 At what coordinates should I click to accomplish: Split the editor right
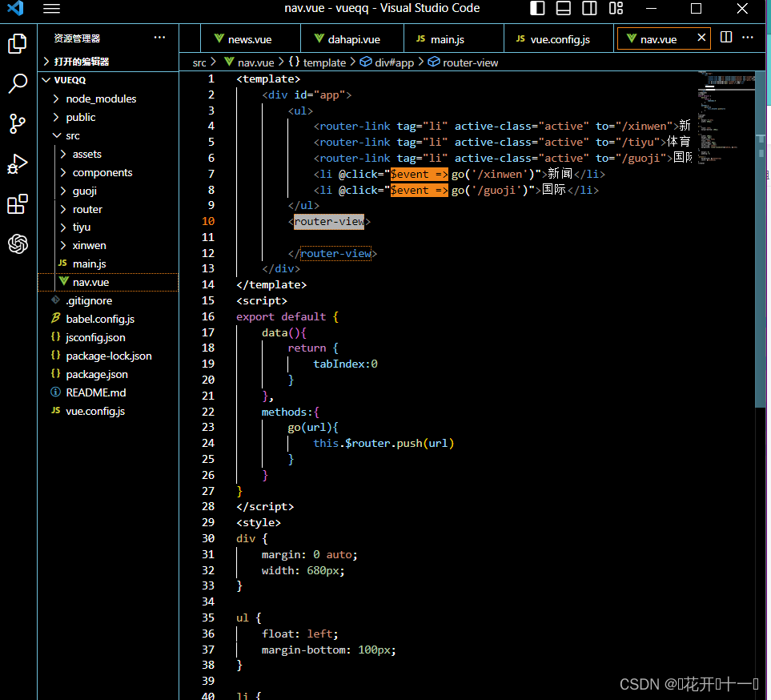pos(725,38)
